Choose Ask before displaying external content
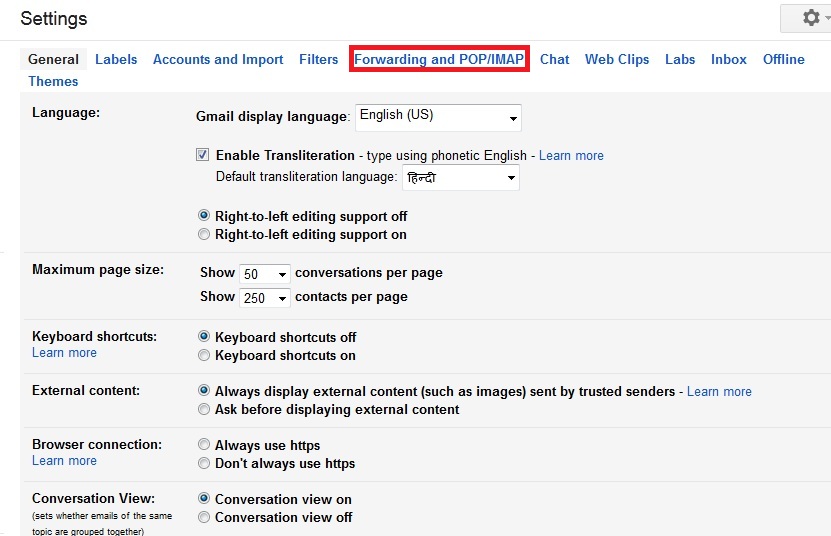 point(204,409)
